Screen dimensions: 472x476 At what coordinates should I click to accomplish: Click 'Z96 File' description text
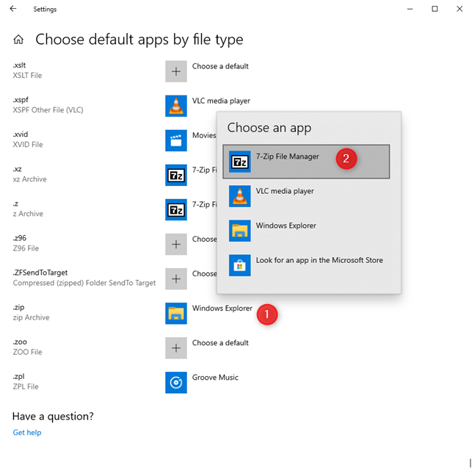(26, 248)
